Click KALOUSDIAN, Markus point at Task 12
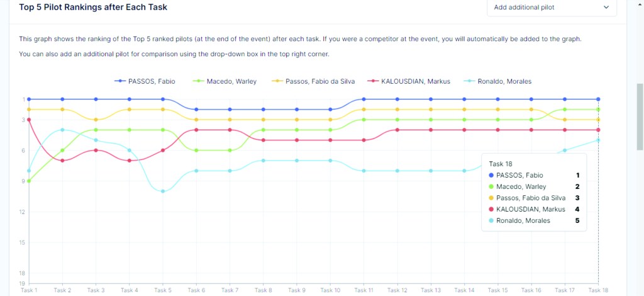 (397, 130)
